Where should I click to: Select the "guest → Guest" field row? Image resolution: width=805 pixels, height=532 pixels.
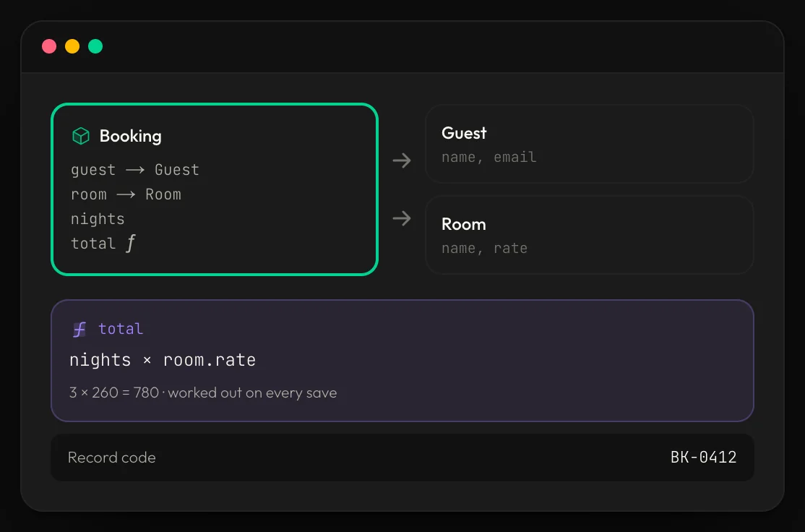point(135,170)
